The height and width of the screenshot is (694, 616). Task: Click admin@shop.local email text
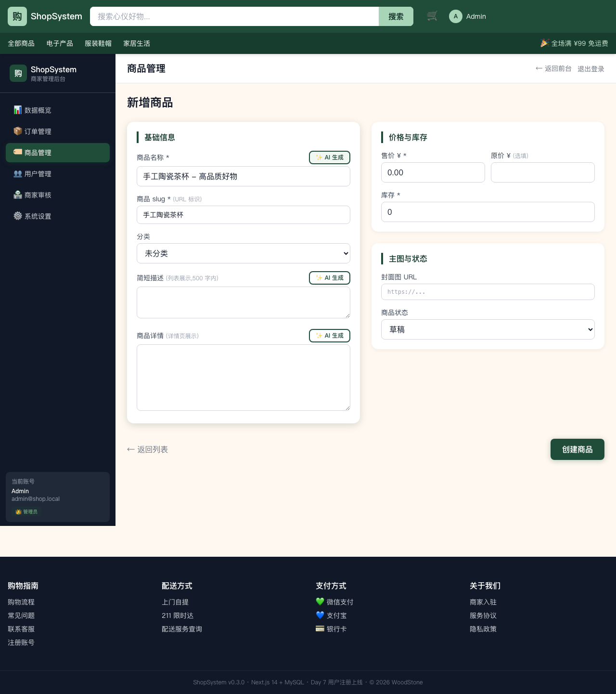36,499
